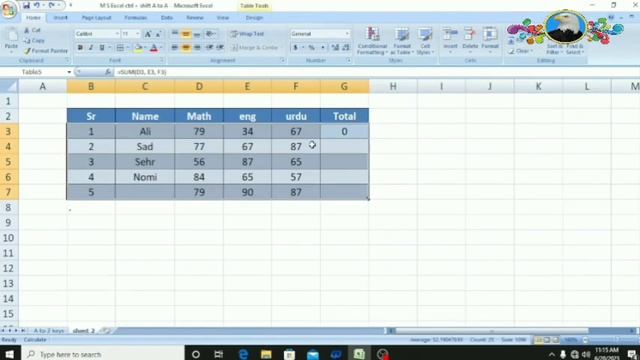The height and width of the screenshot is (360, 640).
Task: Open font color dropdown arrow
Action: tap(161, 48)
